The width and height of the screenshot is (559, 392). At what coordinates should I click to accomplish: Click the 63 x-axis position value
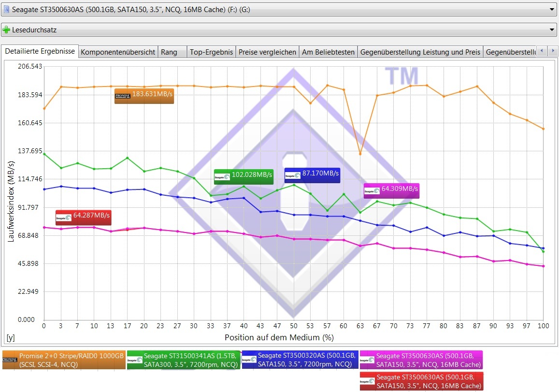(x=360, y=326)
